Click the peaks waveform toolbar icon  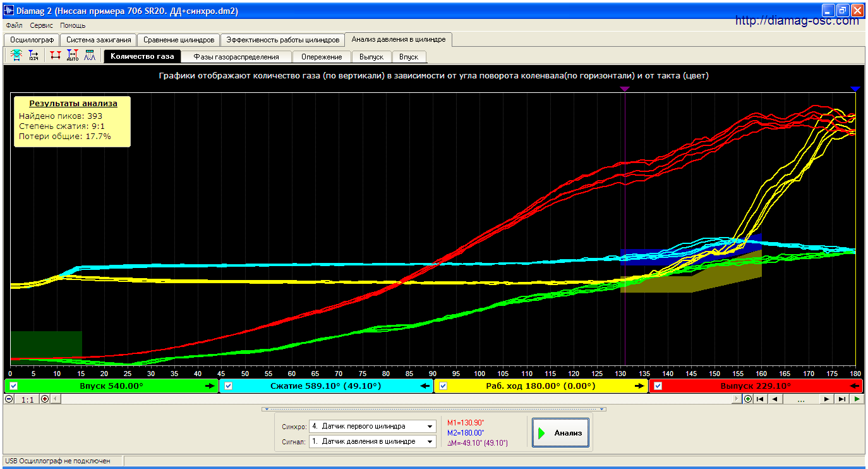[90, 56]
